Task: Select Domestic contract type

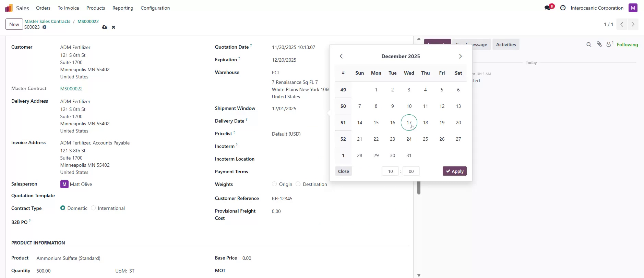Action: click(63, 208)
